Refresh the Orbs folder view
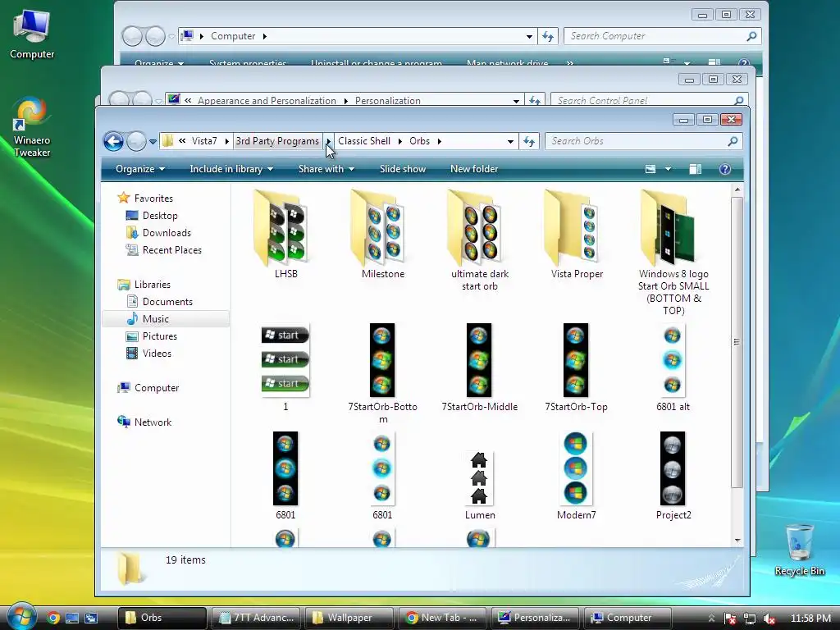Viewport: 840px width, 630px height. coord(529,141)
